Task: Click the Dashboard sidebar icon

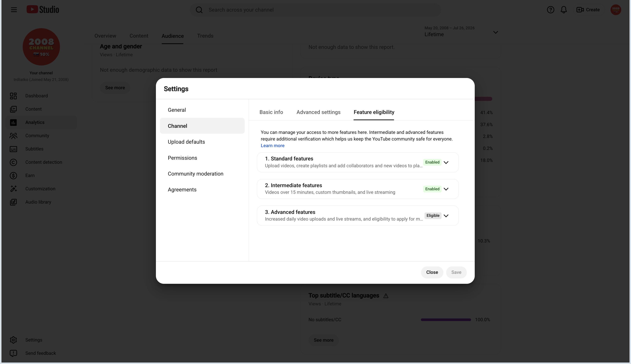Action: pos(13,96)
